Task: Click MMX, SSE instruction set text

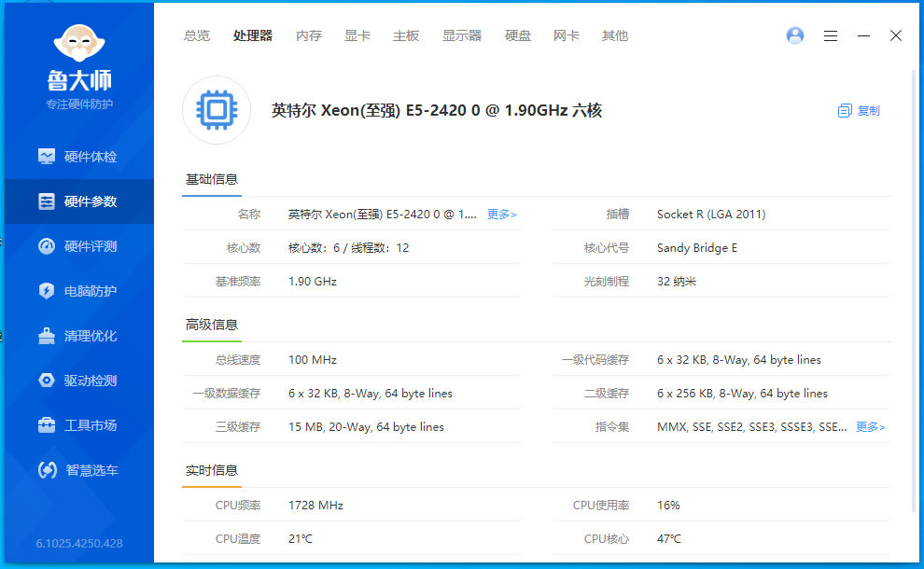Action: (752, 427)
